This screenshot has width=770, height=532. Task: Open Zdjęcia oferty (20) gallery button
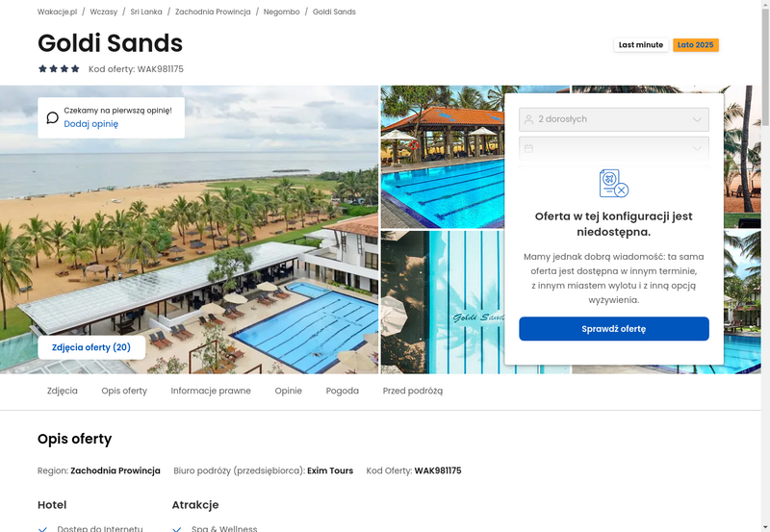91,347
